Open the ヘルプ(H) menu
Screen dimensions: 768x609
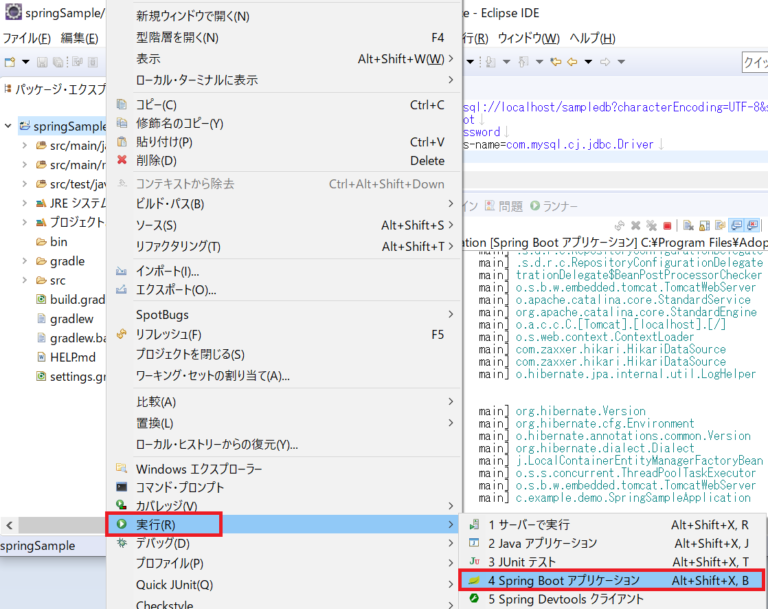pos(592,38)
